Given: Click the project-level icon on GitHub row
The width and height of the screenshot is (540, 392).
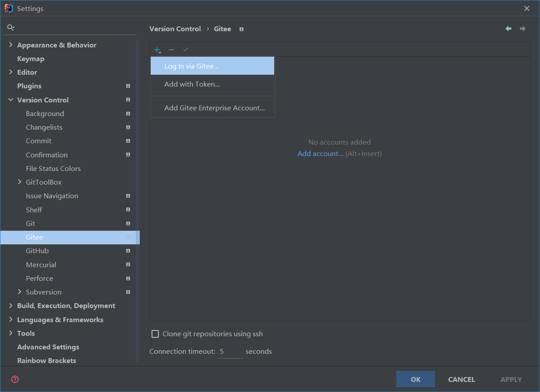Looking at the screenshot, I should point(128,251).
